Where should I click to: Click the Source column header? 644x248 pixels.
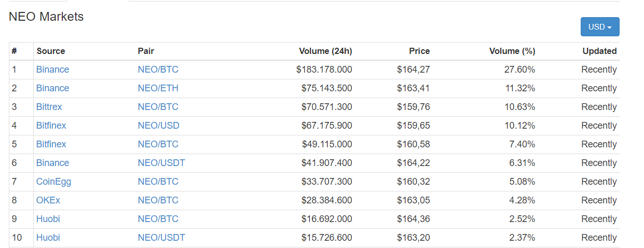(50, 51)
